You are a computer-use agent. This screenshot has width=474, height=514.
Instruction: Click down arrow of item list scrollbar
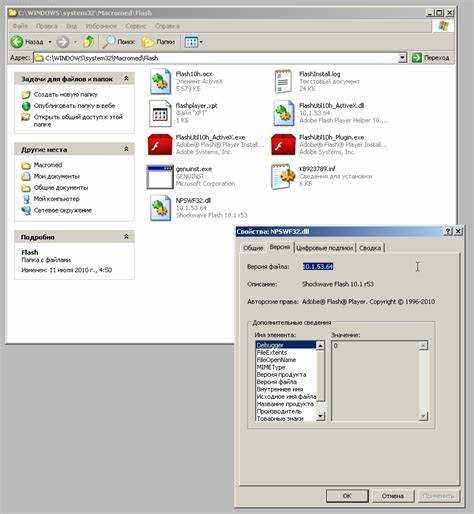click(320, 416)
